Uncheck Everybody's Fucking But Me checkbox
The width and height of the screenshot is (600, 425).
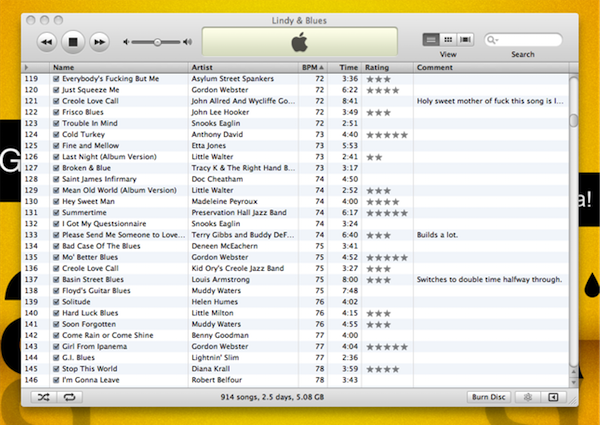tap(56, 79)
